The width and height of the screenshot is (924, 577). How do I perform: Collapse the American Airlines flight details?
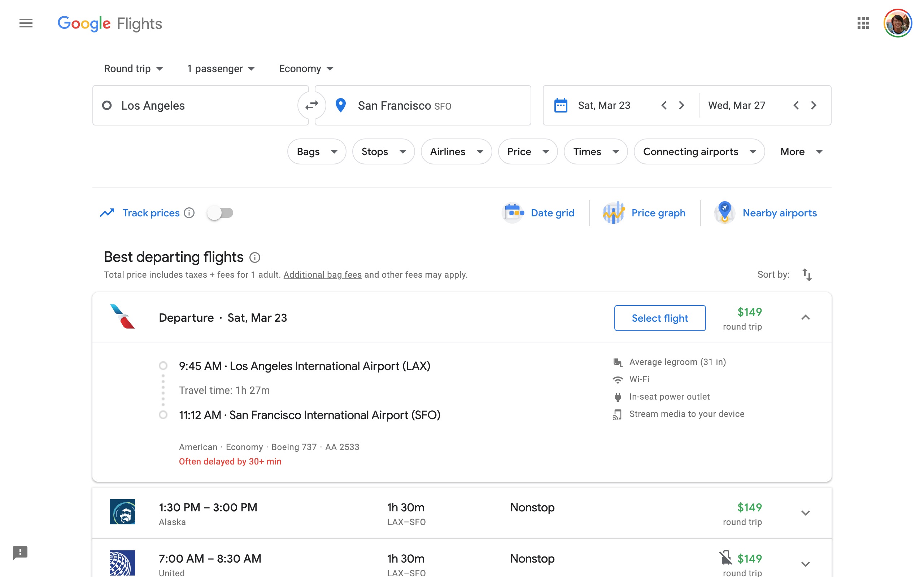[806, 317]
